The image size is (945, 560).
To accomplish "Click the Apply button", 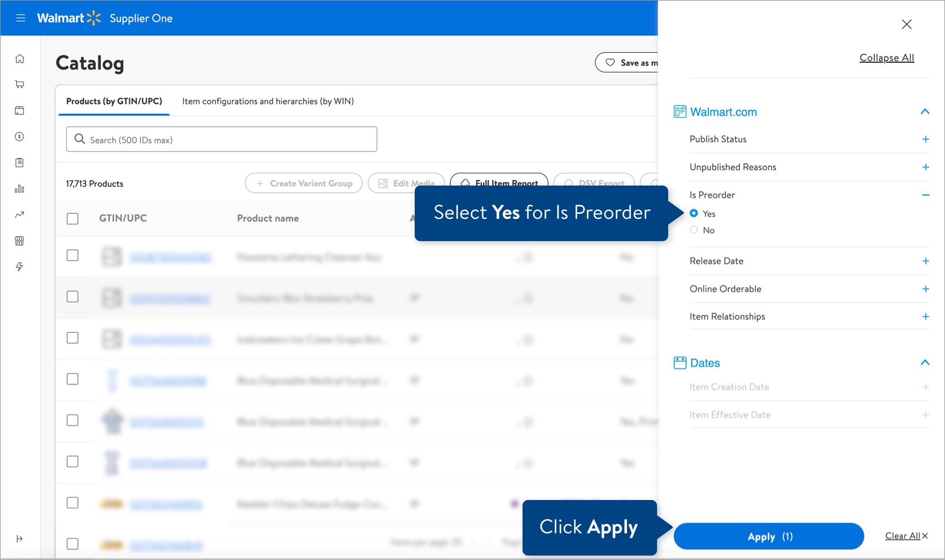I will coord(768,536).
